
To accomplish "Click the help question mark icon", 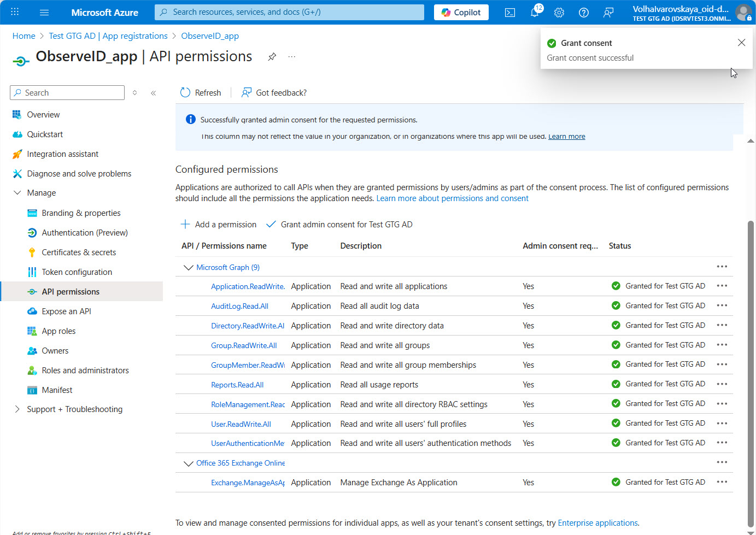I will [x=583, y=13].
